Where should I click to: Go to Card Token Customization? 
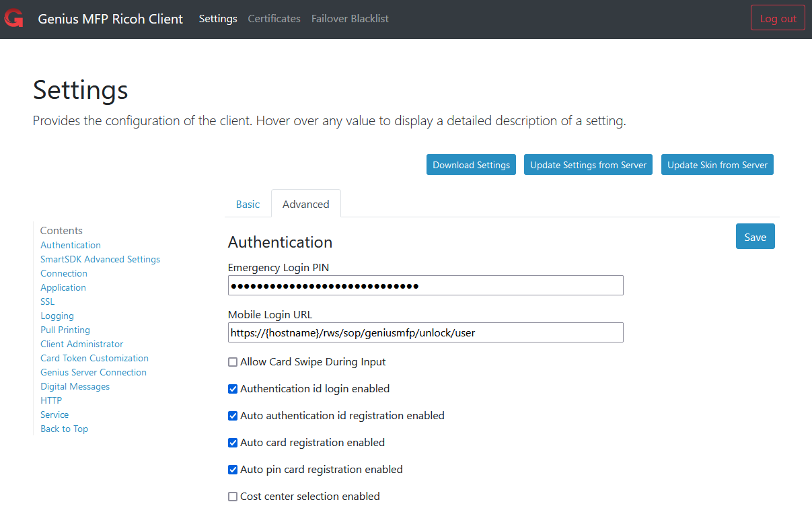tap(95, 358)
